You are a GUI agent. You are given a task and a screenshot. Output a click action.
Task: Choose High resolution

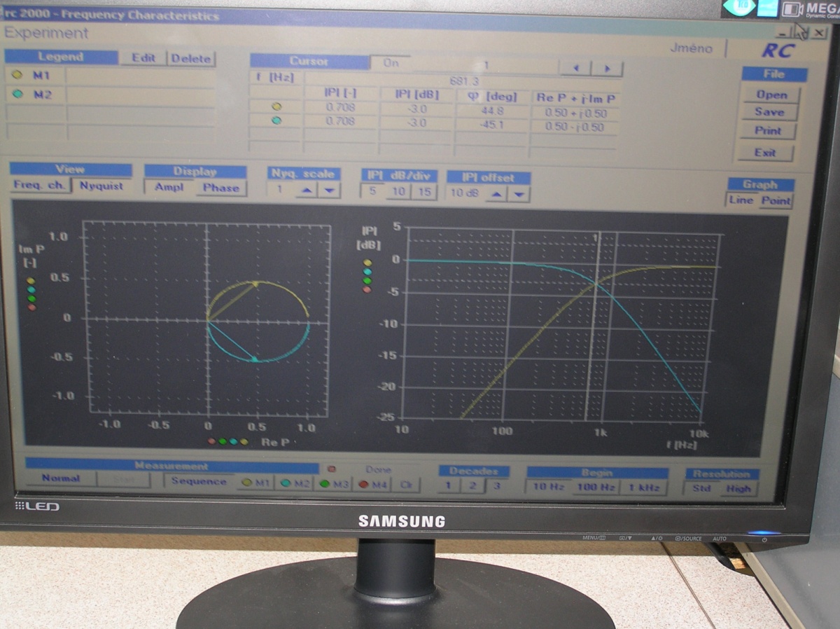point(738,489)
